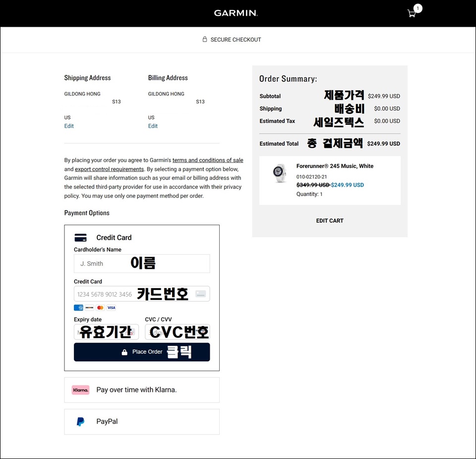Click the Forerunner 245 watch thumbnail
The image size is (476, 459).
click(x=279, y=173)
